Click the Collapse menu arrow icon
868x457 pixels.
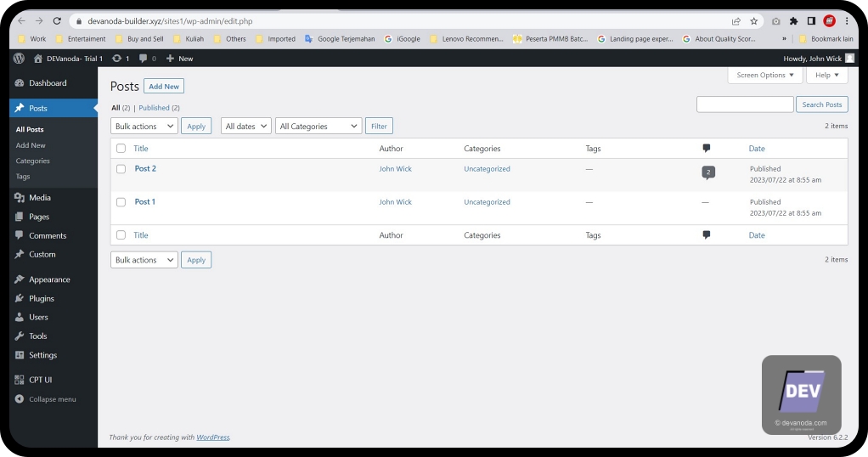click(x=20, y=399)
